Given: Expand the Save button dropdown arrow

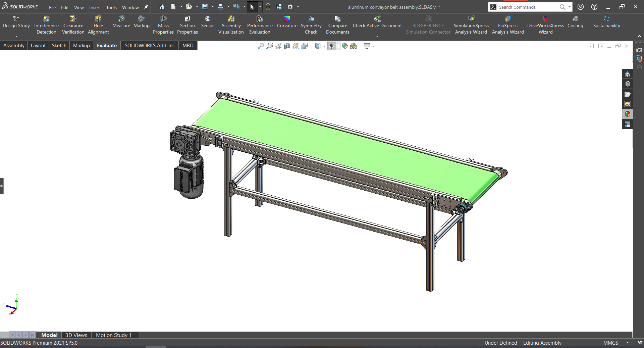Looking at the screenshot, I should pos(213,7).
